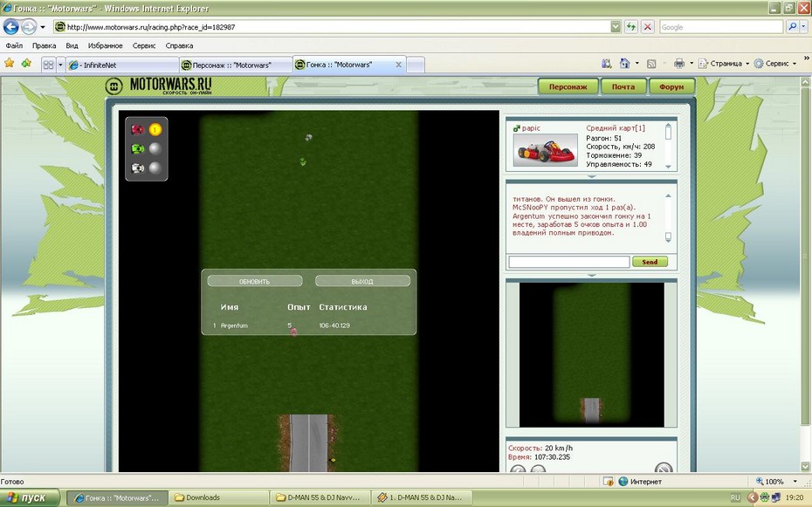The image size is (812, 507).
Task: Open the Home button dropdown arrow
Action: pos(637,63)
